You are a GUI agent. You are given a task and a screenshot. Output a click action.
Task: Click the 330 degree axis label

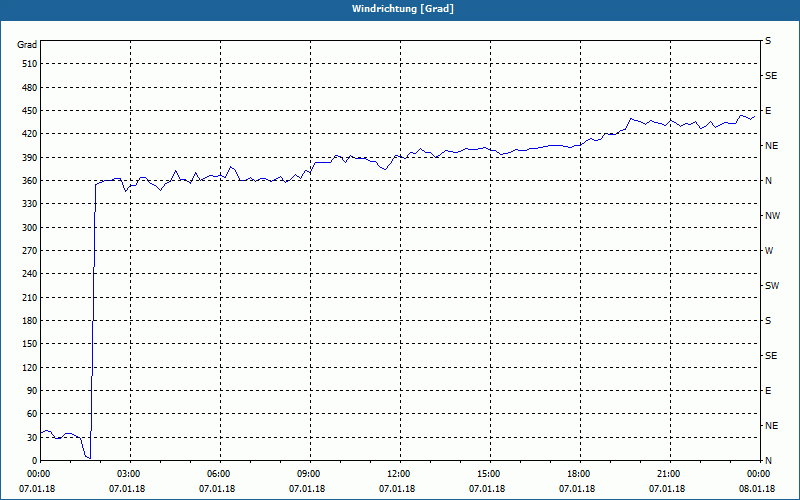30,204
